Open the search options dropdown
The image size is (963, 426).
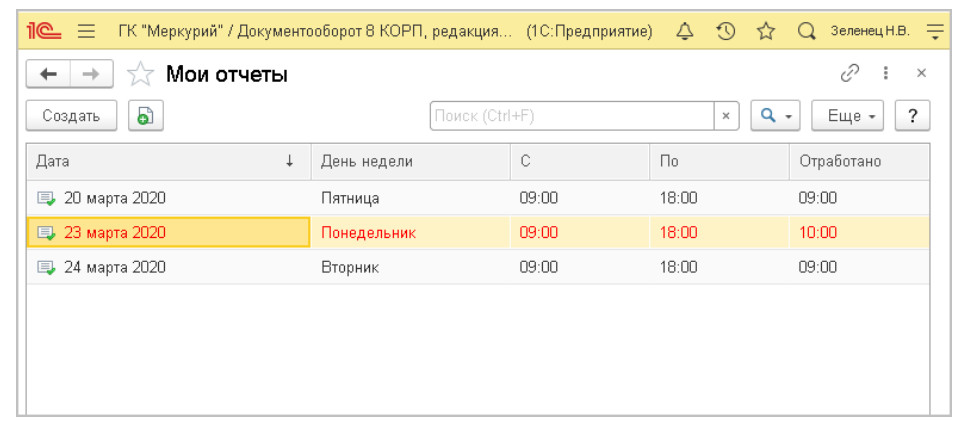775,116
